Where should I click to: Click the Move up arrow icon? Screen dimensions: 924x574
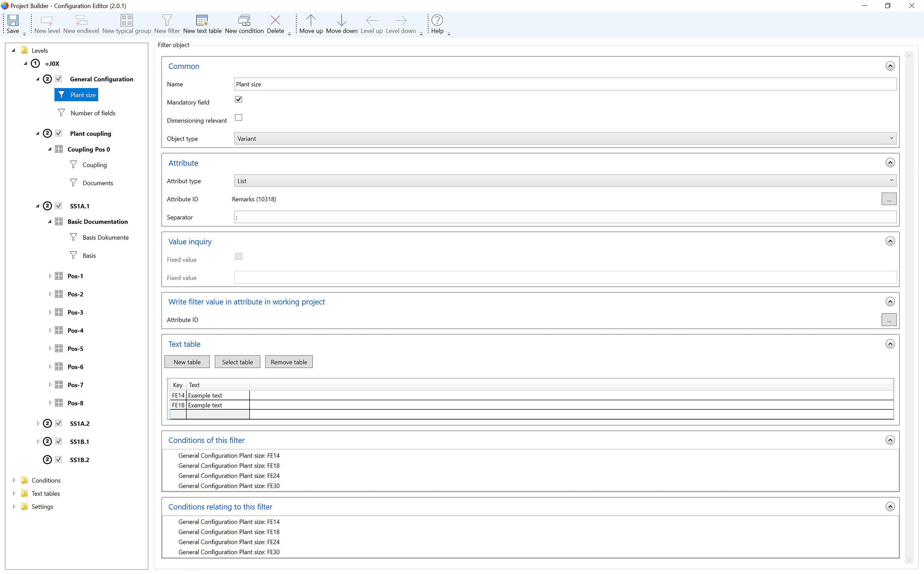coord(311,21)
